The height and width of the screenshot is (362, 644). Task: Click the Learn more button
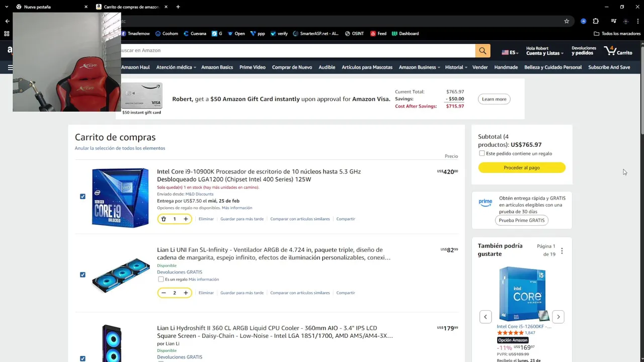coord(494,99)
